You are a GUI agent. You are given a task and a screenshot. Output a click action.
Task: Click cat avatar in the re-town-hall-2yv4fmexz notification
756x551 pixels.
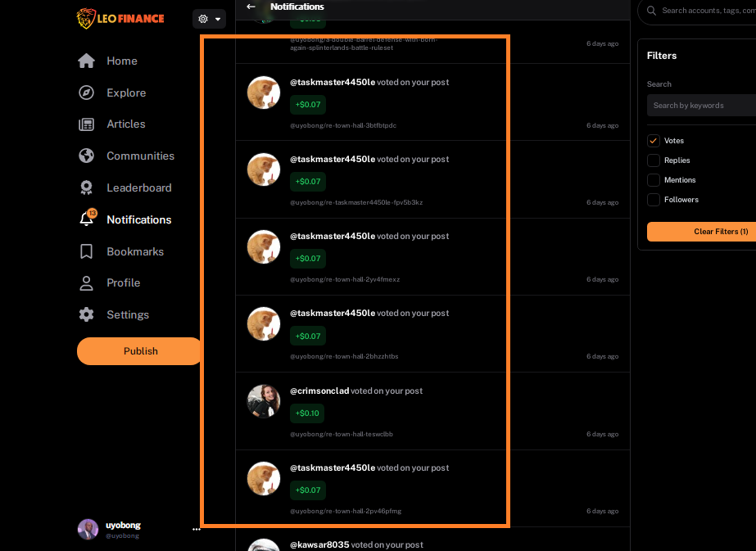pyautogui.click(x=264, y=246)
